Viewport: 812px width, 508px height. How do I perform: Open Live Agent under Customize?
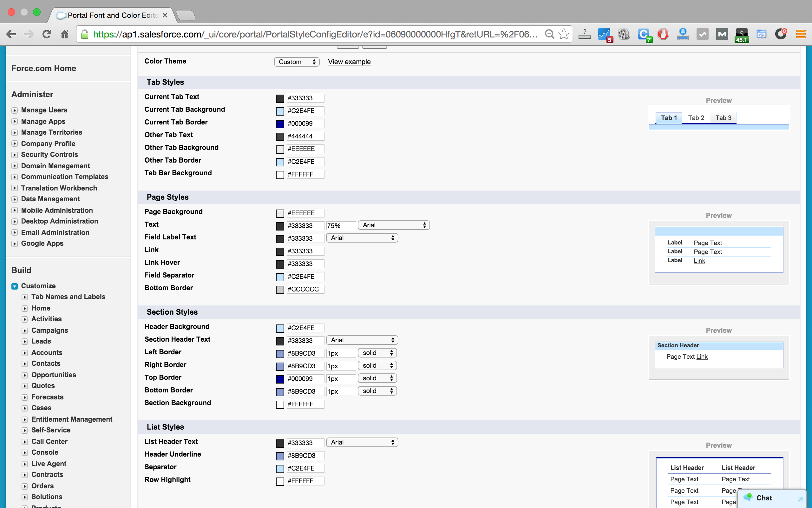click(x=49, y=464)
